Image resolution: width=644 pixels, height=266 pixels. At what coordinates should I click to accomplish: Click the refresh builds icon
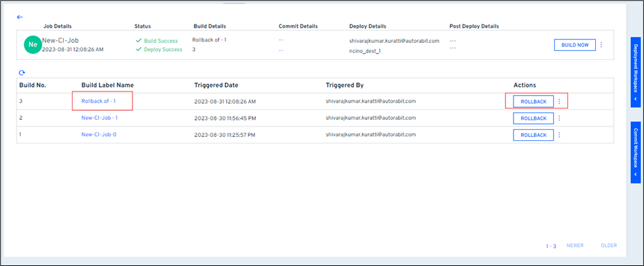pos(22,72)
